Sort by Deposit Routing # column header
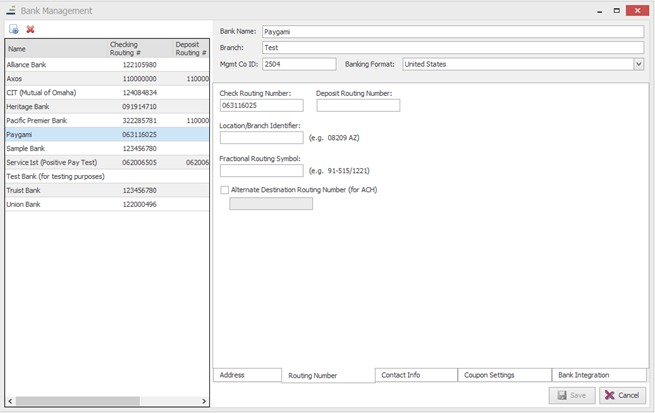This screenshot has width=655, height=413. [x=191, y=48]
